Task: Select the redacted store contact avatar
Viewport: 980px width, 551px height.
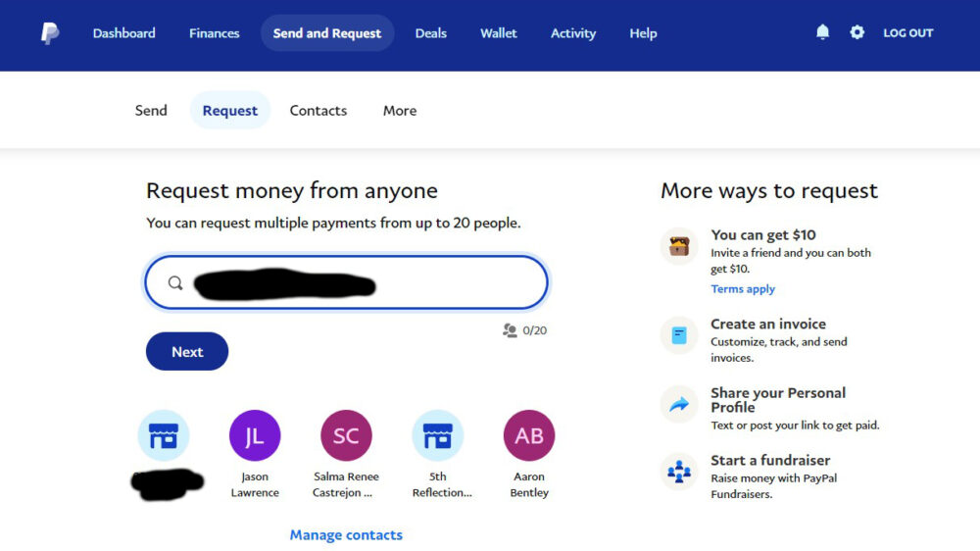Action: (x=163, y=436)
